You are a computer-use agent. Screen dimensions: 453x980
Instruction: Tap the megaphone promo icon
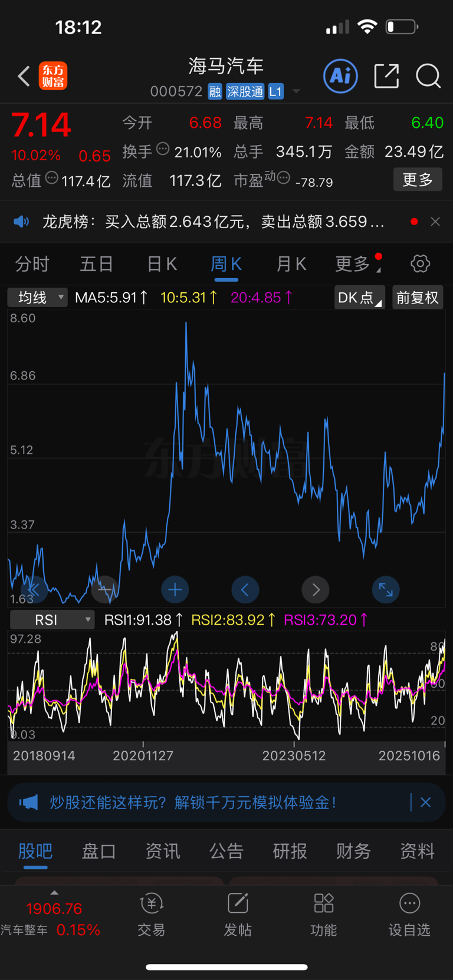coord(28,802)
